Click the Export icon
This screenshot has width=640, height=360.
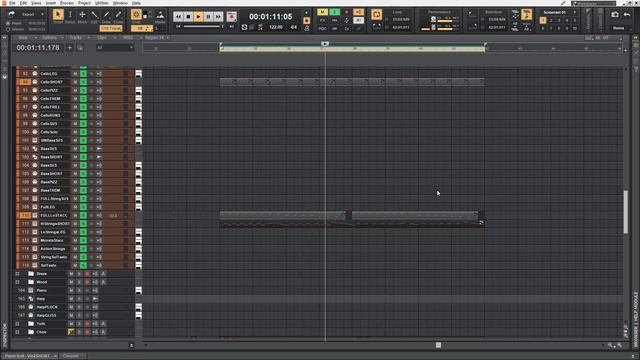click(x=11, y=14)
